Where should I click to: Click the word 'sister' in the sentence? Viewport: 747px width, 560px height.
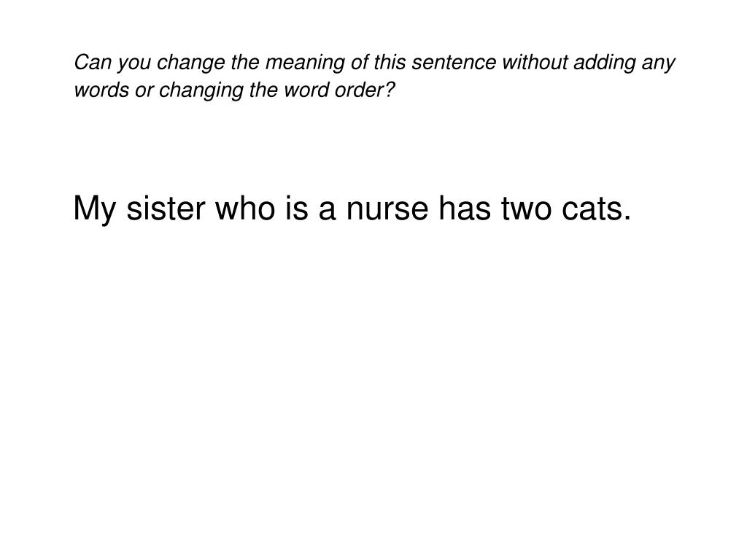coord(166,209)
